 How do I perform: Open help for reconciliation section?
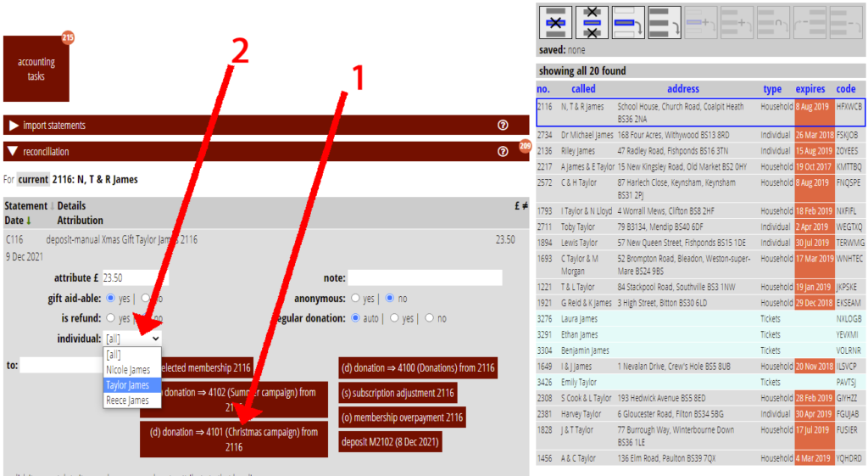[x=503, y=151]
